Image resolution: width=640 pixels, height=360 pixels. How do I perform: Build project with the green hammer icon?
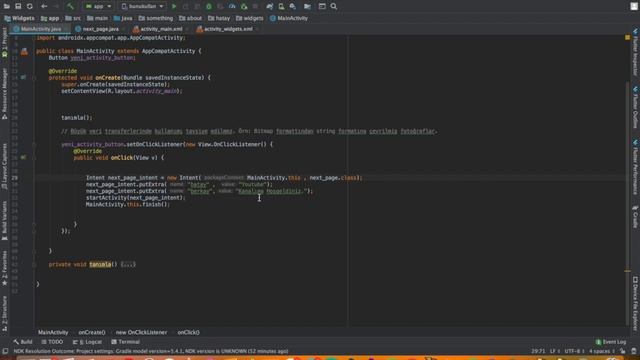pos(70,6)
